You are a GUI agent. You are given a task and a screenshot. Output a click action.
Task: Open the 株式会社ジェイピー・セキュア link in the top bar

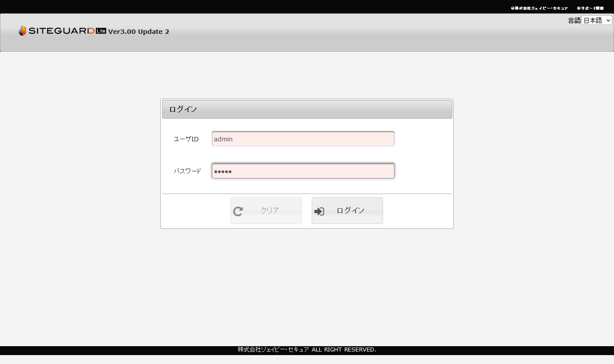click(x=539, y=8)
